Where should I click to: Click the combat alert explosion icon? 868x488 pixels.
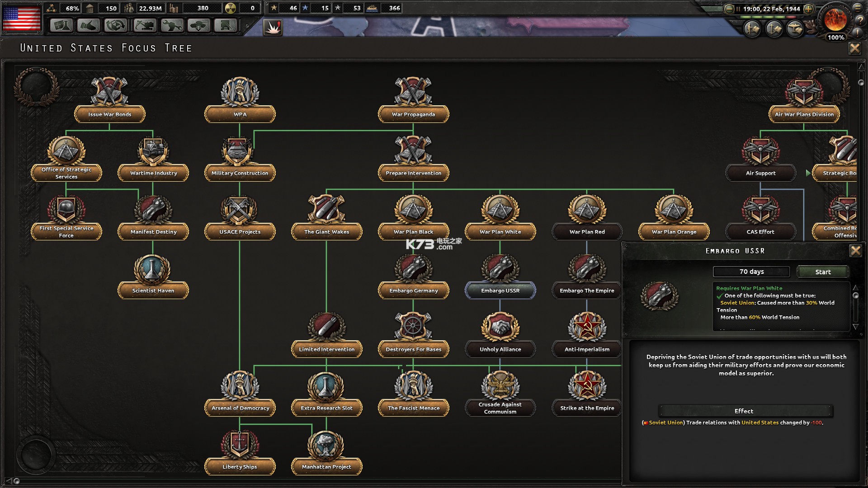tap(273, 28)
